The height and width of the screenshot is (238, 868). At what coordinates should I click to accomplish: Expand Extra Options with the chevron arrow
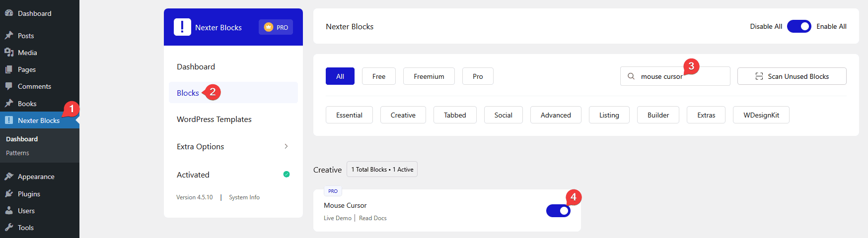[286, 146]
